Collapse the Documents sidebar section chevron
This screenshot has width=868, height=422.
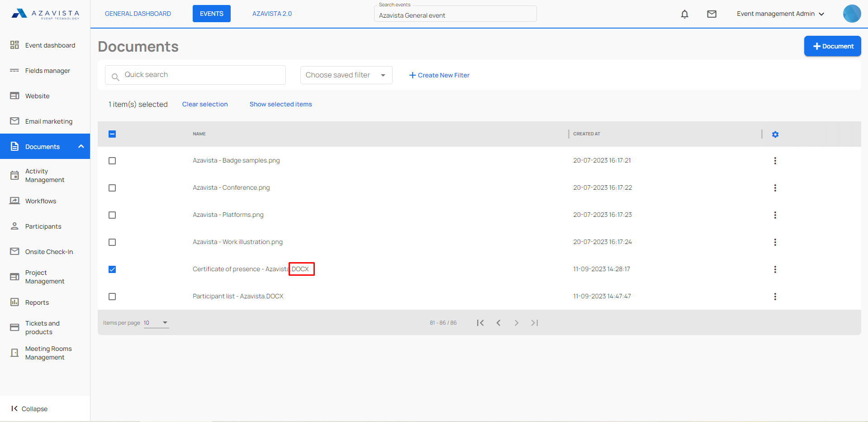tap(81, 146)
